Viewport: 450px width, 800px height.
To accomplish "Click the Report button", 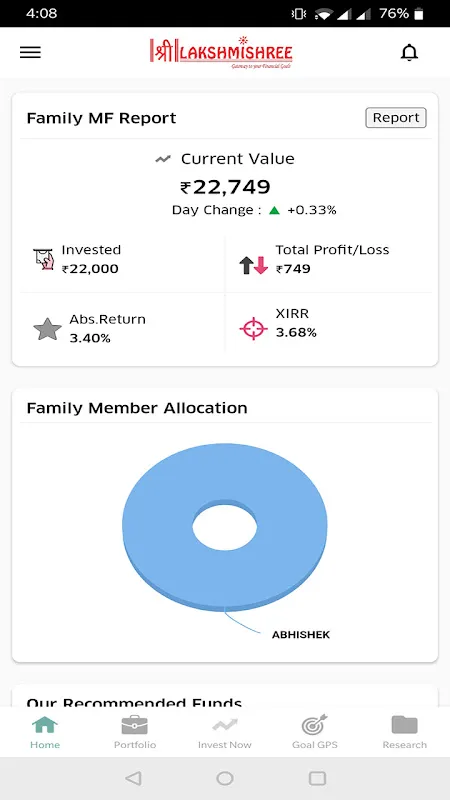I will point(396,118).
